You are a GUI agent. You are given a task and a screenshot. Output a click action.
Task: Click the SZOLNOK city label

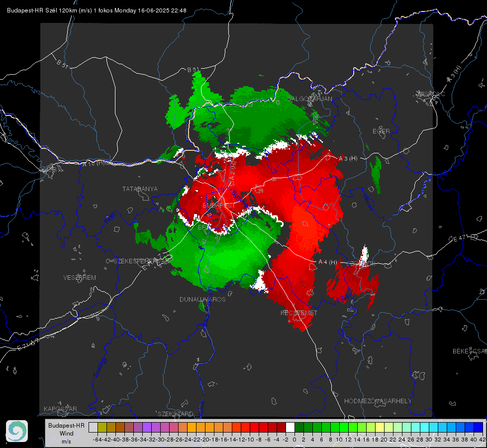362,263
